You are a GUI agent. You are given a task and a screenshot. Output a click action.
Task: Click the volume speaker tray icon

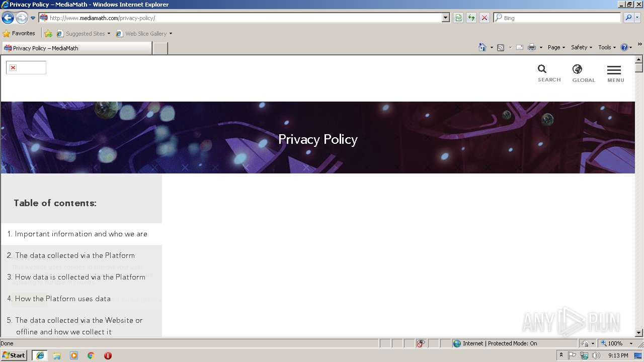tap(596, 355)
